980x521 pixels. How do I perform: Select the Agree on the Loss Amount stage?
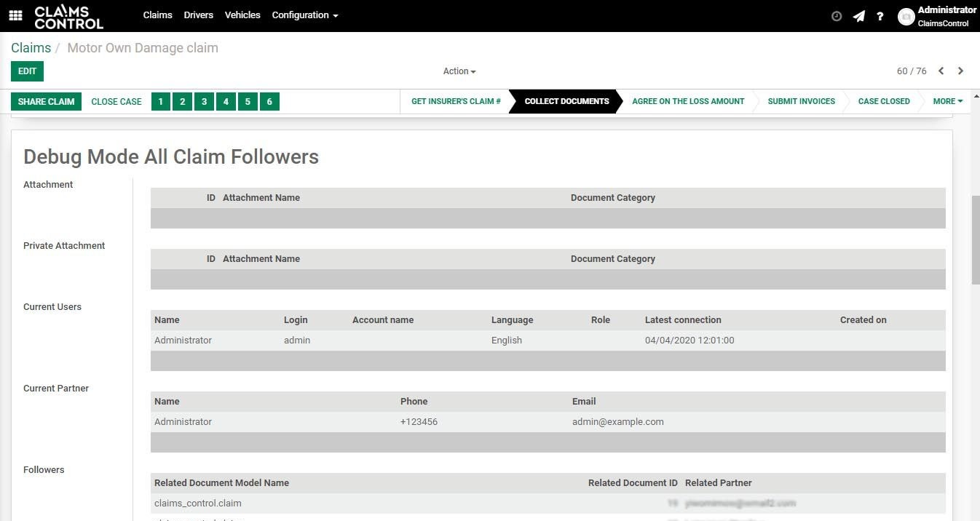pyautogui.click(x=688, y=102)
